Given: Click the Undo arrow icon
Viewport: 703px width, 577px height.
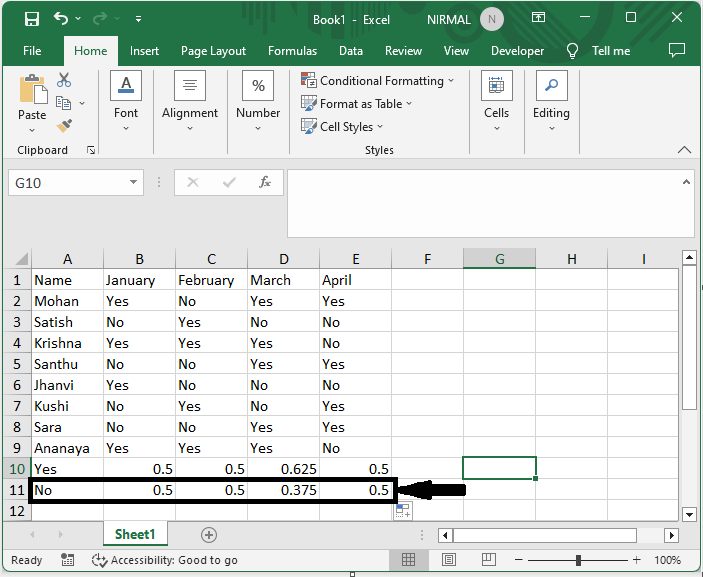Looking at the screenshot, I should point(62,19).
